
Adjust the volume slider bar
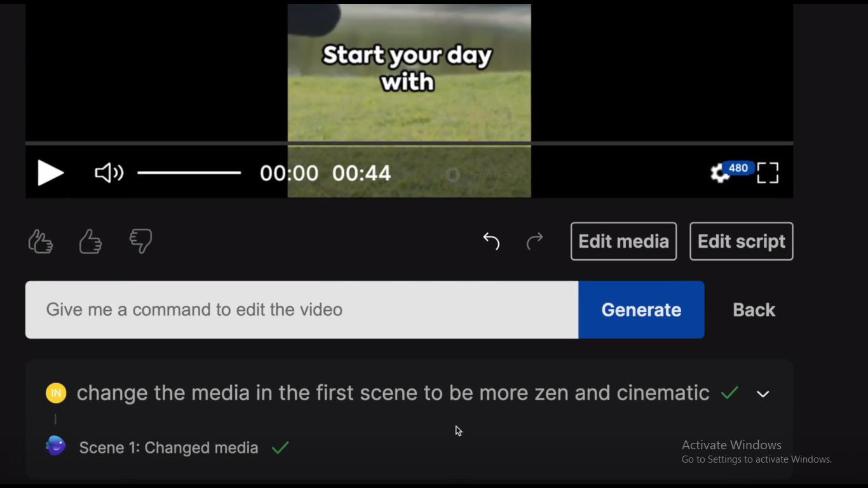click(189, 173)
